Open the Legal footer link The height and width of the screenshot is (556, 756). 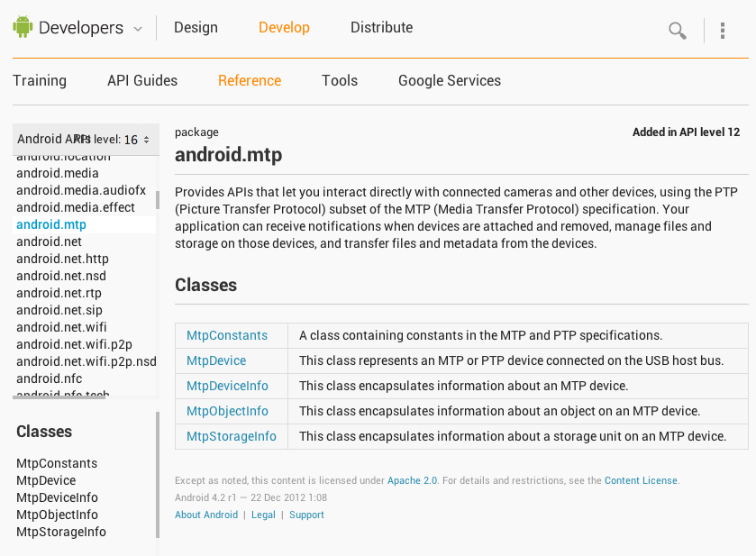tap(263, 515)
